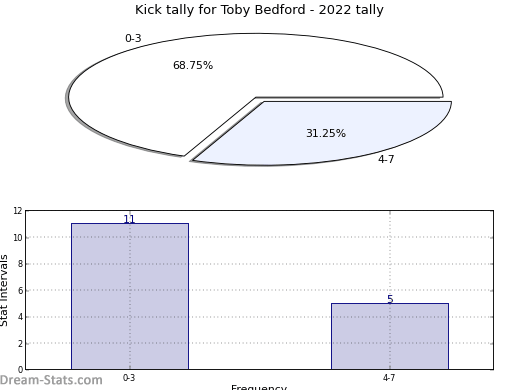This screenshot has width=520, height=390.
Task: Click the 5 value label above the bar
Action: click(x=390, y=299)
